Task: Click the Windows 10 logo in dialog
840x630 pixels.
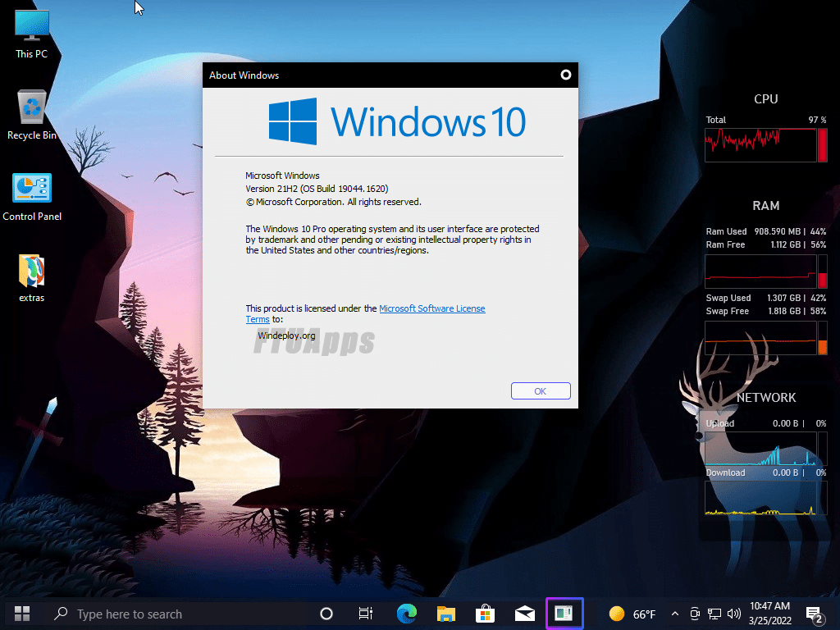Action: click(396, 121)
